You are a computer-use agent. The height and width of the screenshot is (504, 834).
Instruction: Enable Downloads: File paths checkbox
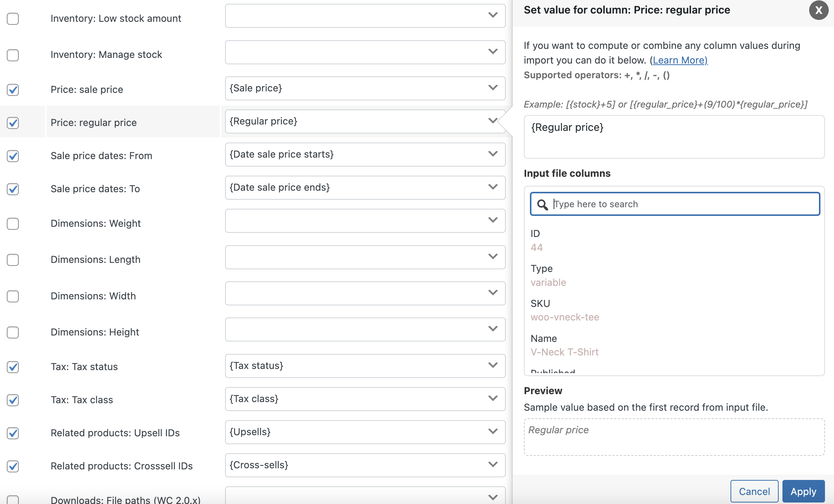pyautogui.click(x=13, y=499)
